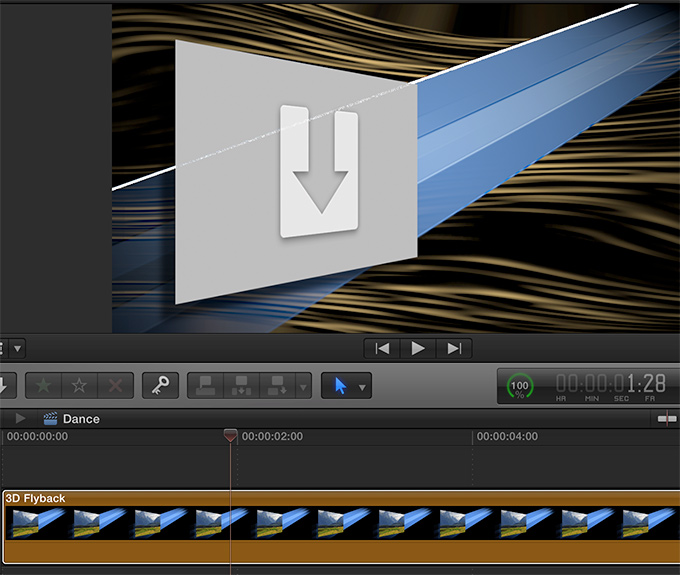Click the red playhead marker on ruler
Viewport: 680px width, 575px height.
(230, 436)
